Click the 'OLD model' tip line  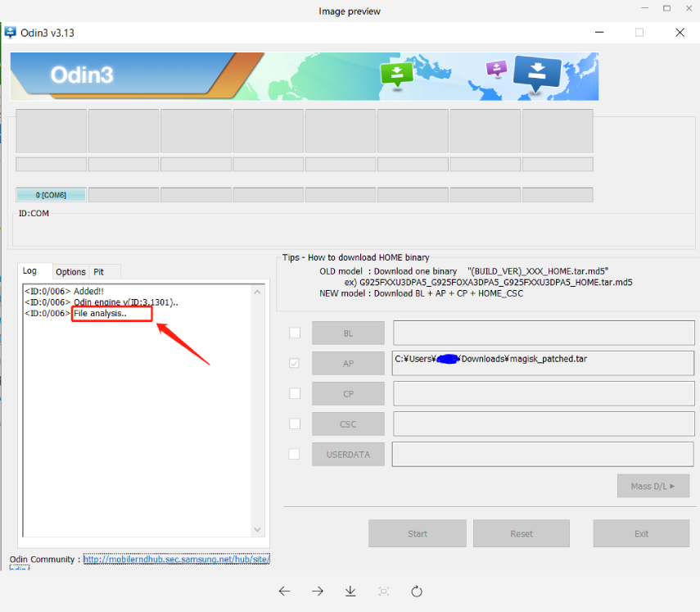(x=464, y=271)
